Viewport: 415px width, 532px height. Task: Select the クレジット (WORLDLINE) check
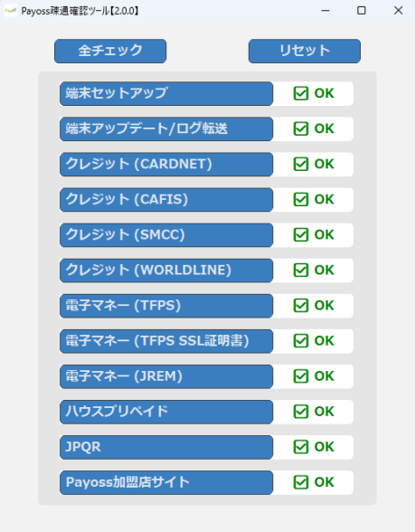point(166,270)
